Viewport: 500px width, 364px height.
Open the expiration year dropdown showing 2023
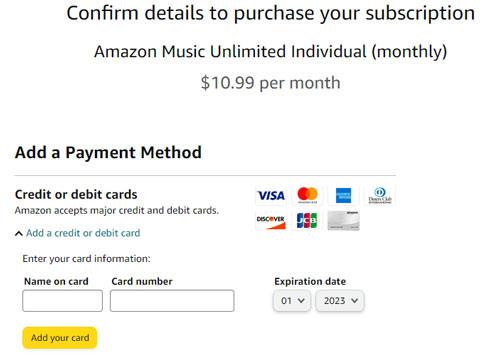coord(340,301)
